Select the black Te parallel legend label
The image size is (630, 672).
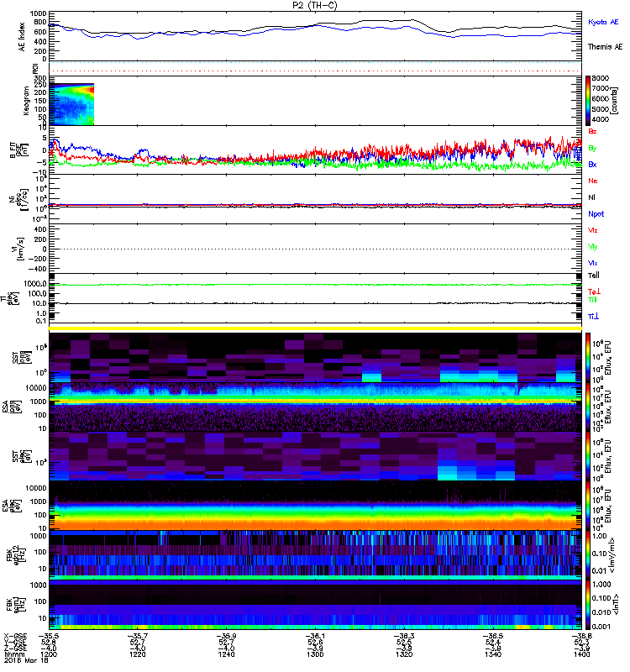pos(594,276)
